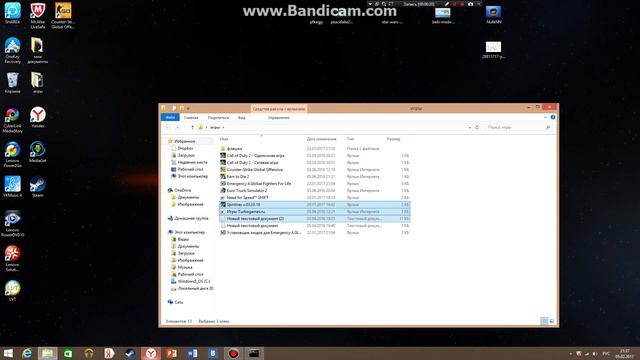Open the CyberLink MediaStory desktop icon
Screen dimensions: 640x360
pos(12,120)
